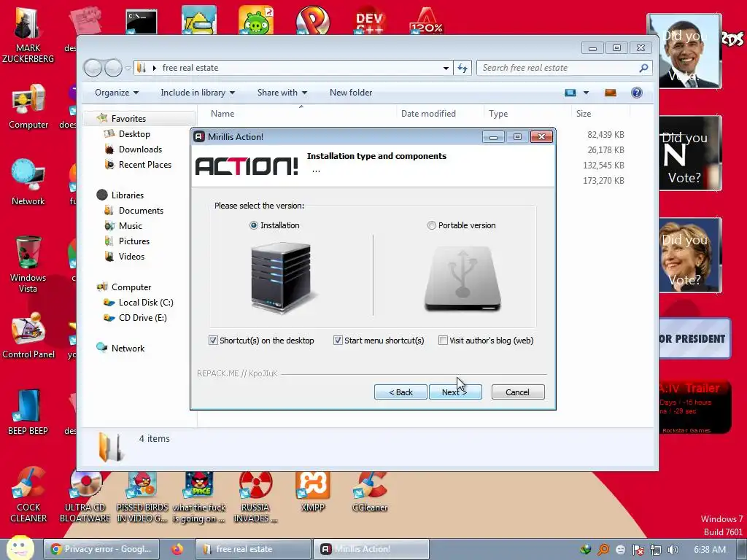747x560 pixels.
Task: Click the USB drive portable image
Action: 462,279
